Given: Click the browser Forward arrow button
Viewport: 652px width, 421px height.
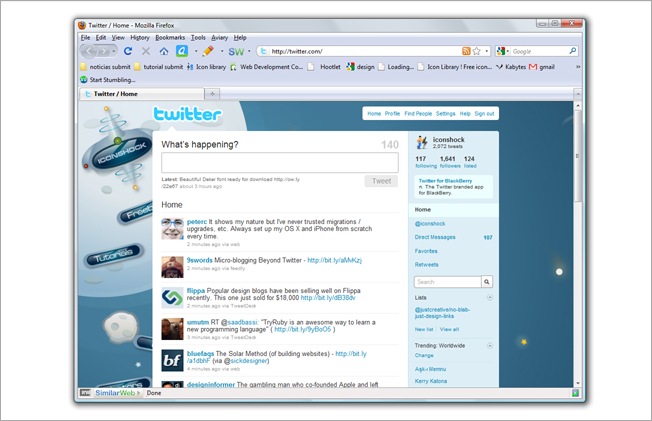Looking at the screenshot, I should (103, 51).
